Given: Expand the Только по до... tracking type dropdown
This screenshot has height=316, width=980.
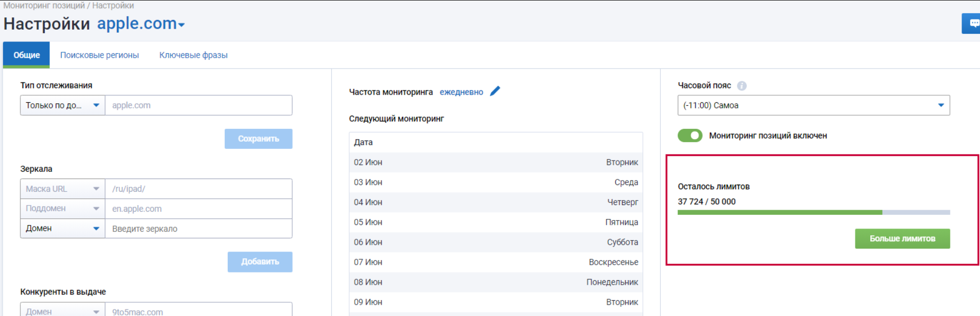Looking at the screenshot, I should (x=63, y=105).
